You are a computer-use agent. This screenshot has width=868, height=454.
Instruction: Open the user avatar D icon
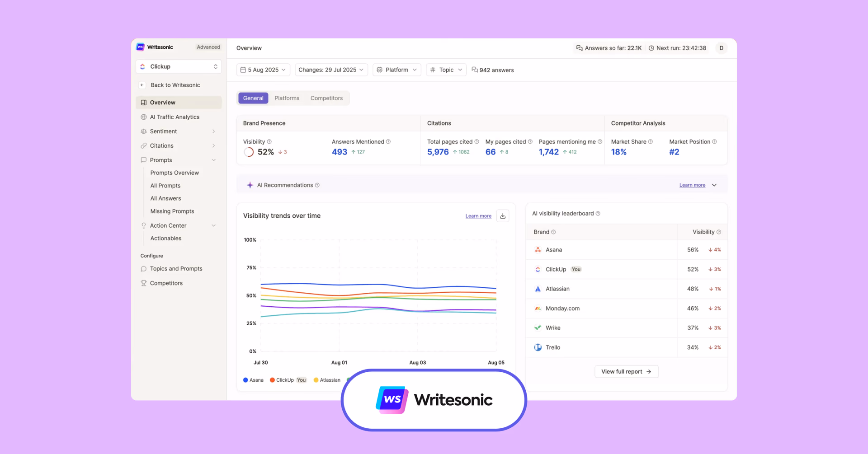[x=721, y=48]
